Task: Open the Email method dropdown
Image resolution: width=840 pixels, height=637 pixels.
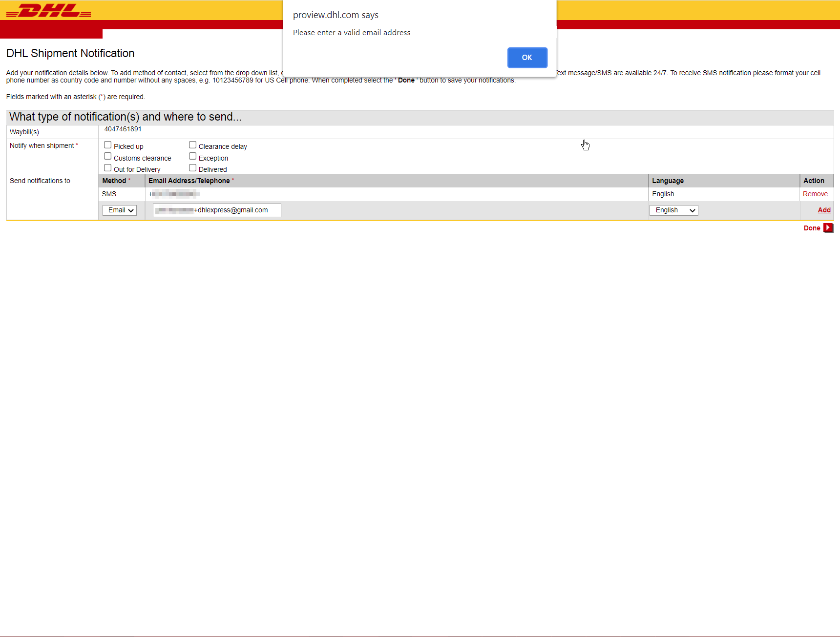Action: coord(120,210)
